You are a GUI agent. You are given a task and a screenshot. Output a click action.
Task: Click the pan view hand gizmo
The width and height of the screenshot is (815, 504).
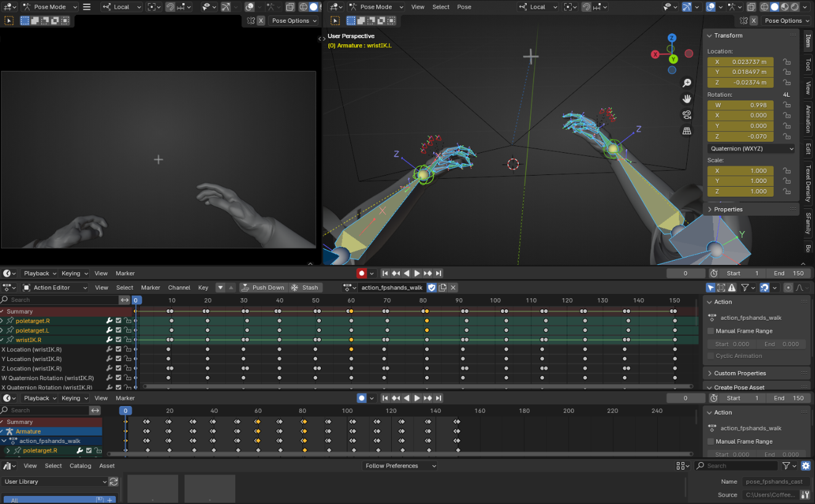point(687,99)
